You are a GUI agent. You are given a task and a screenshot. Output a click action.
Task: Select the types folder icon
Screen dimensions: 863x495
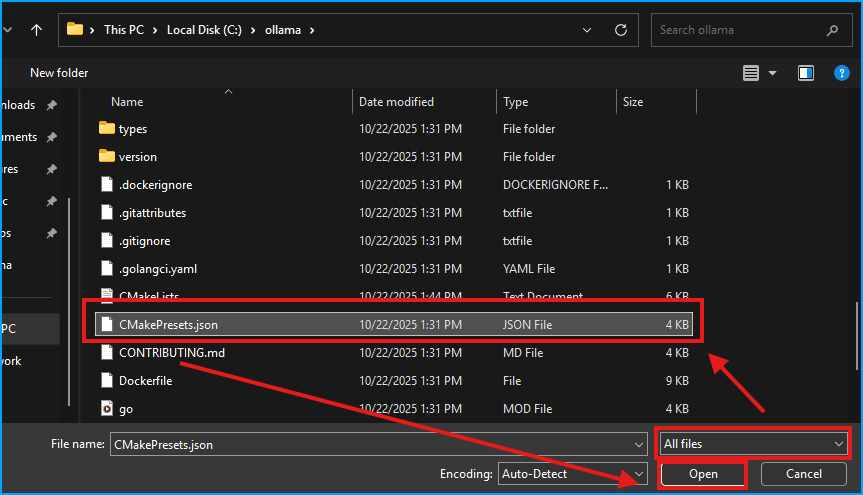click(x=107, y=129)
